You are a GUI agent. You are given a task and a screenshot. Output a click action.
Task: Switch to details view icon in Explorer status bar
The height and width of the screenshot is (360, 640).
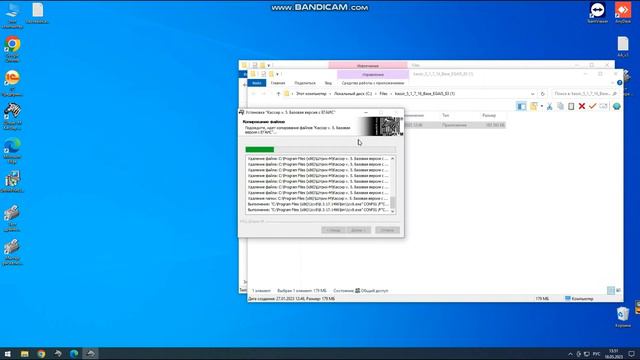(x=611, y=290)
